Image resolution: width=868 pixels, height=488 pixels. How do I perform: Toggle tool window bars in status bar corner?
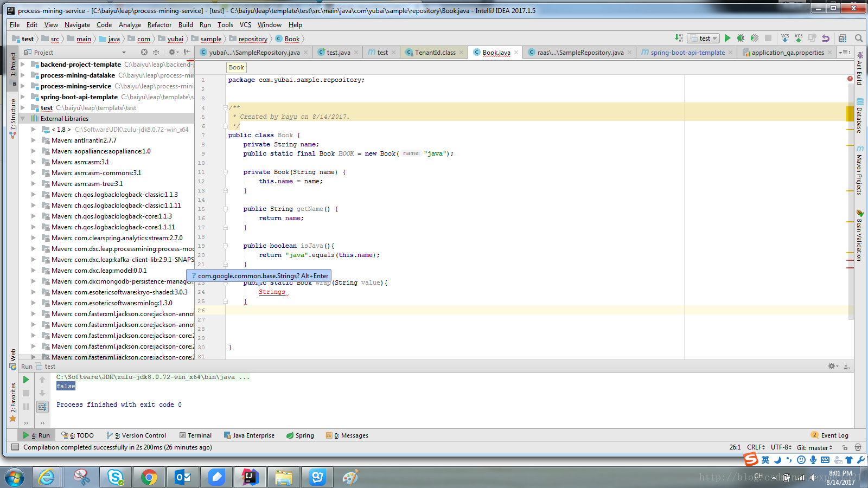15,447
